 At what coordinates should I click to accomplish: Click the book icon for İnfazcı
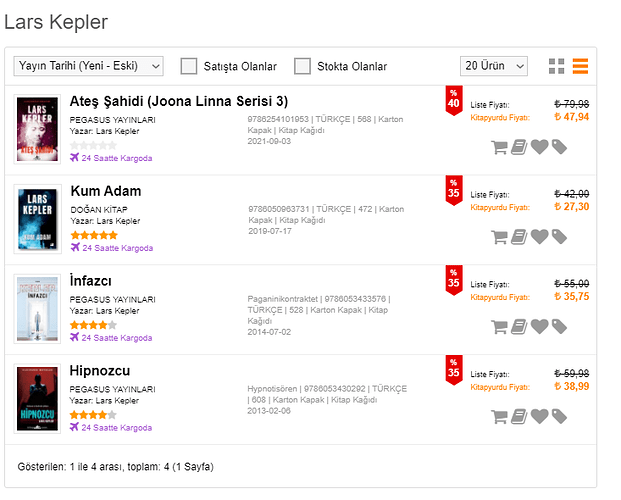519,327
